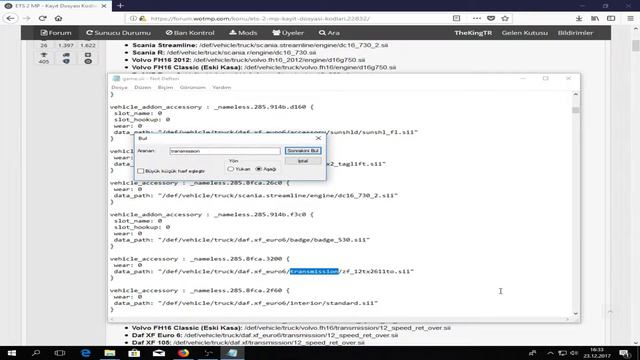
Task: Open Sunucu Durumu nav link
Action: click(x=118, y=33)
